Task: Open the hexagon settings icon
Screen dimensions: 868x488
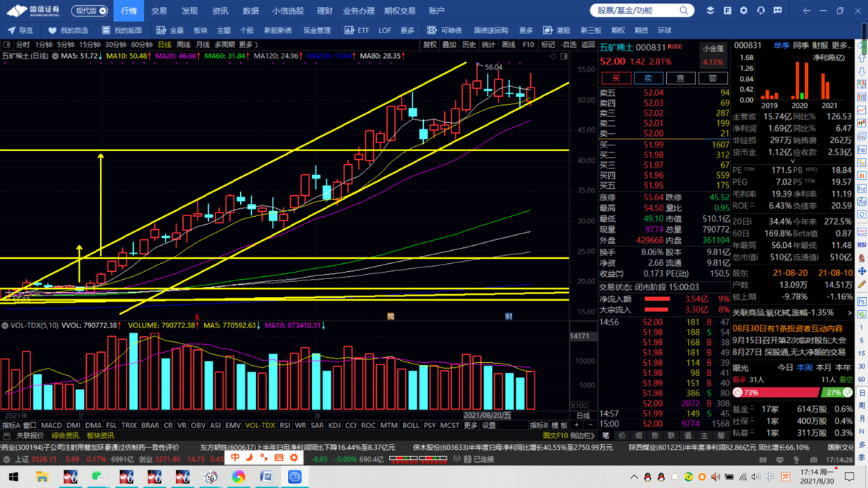Action: coord(744,11)
